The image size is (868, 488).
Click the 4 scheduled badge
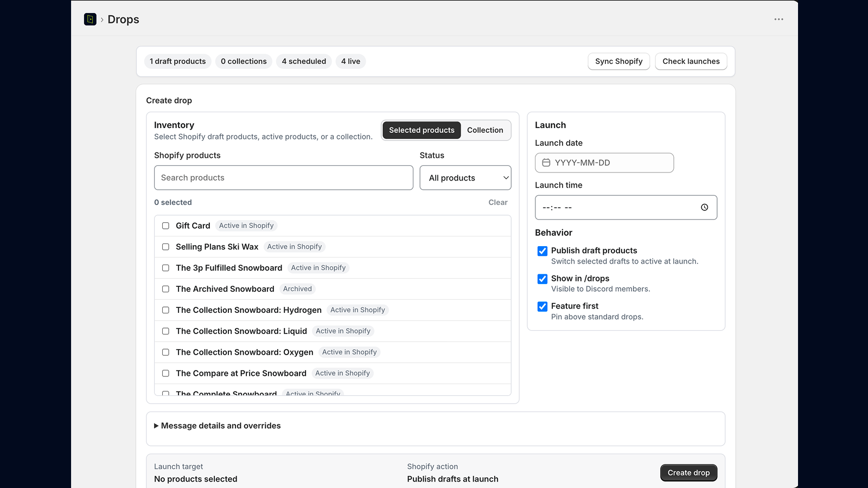pyautogui.click(x=304, y=61)
